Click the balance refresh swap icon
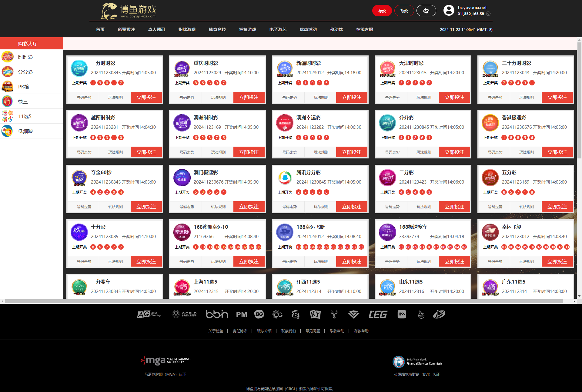582x392 pixels. [x=426, y=11]
